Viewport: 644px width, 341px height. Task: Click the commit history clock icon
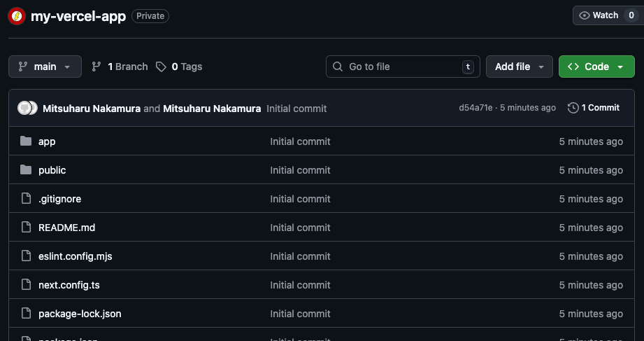pos(573,108)
